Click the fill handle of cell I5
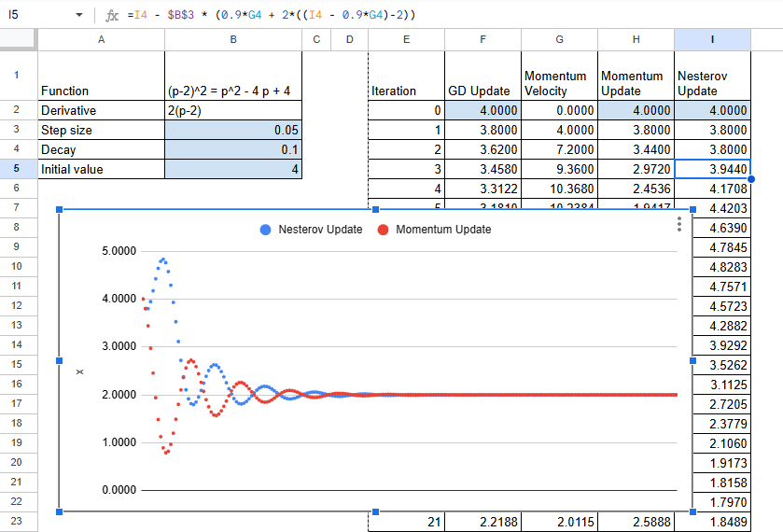 750,179
